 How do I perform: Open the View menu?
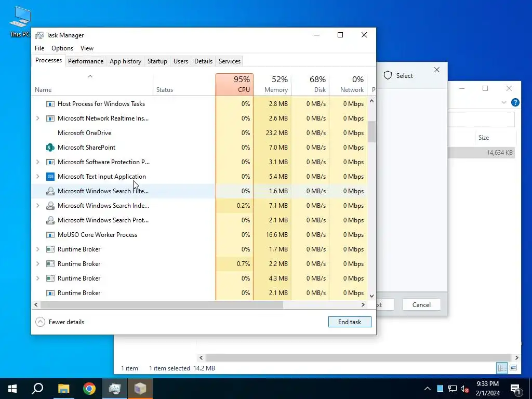pos(87,48)
